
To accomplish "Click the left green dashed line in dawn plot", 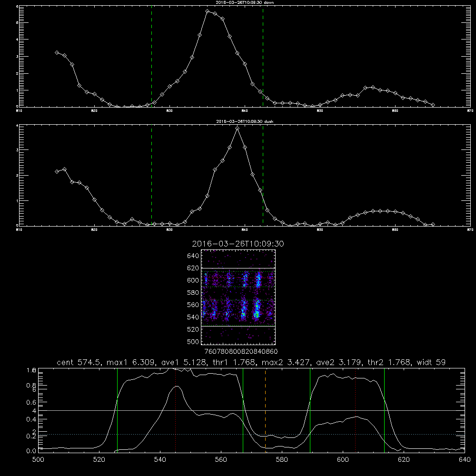I will click(151, 56).
